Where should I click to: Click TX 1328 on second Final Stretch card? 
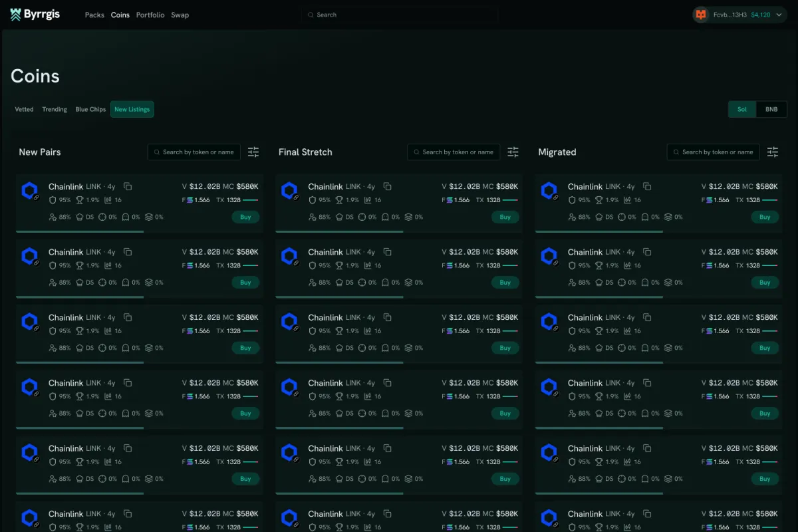488,265
